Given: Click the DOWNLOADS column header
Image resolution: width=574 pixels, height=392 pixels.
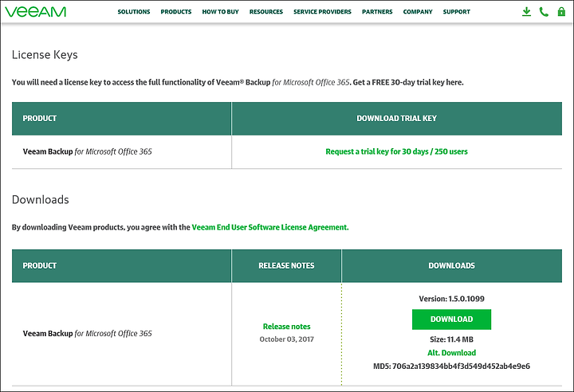Looking at the screenshot, I should 451,266.
